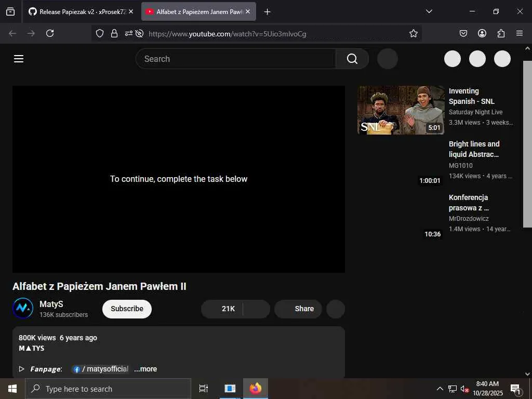
Task: Bookmark this page with the star icon
Action: point(413,33)
